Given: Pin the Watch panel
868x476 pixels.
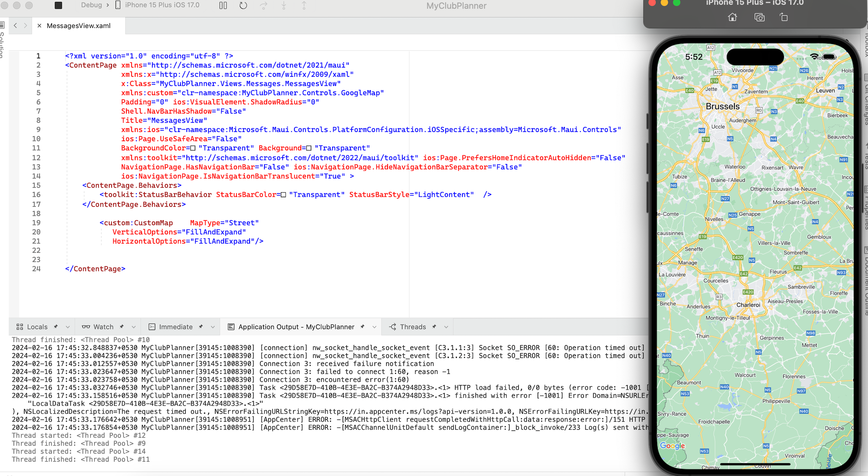Looking at the screenshot, I should [122, 327].
